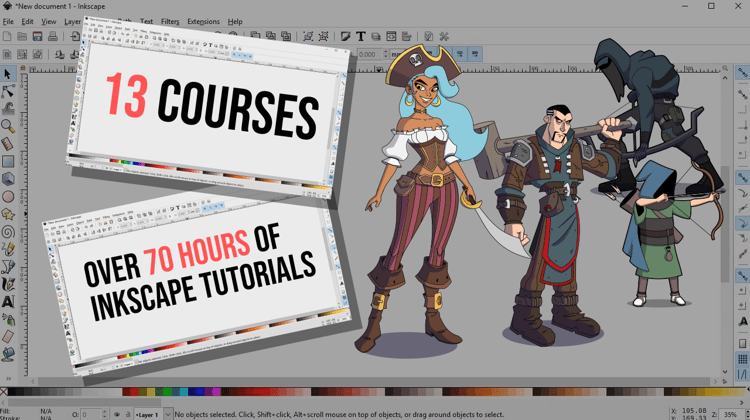Image resolution: width=750 pixels, height=420 pixels.
Task: Choose the Tweak objects tool
Action: pyautogui.click(x=8, y=109)
